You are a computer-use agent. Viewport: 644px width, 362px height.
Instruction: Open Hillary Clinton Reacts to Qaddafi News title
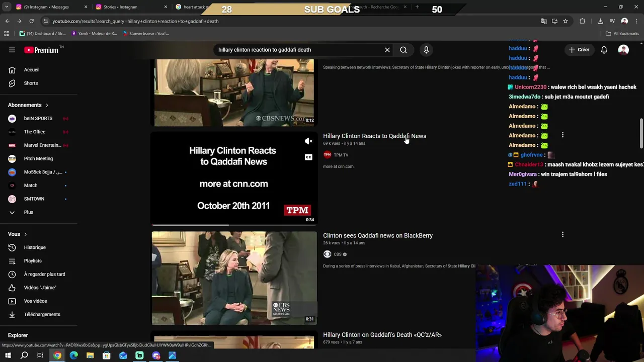(x=374, y=136)
